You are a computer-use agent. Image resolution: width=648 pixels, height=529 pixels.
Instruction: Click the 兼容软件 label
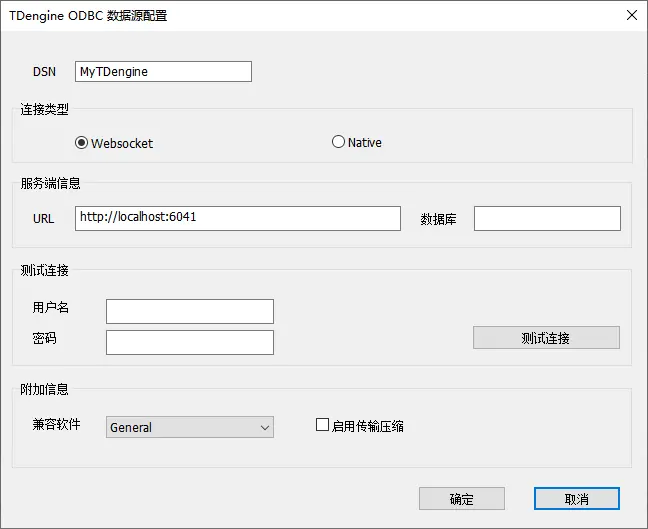(56, 424)
